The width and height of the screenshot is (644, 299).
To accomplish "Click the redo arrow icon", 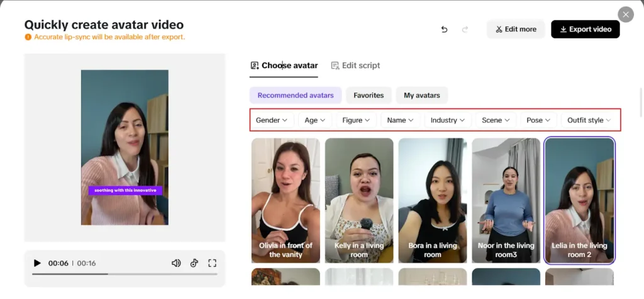I will (x=465, y=29).
